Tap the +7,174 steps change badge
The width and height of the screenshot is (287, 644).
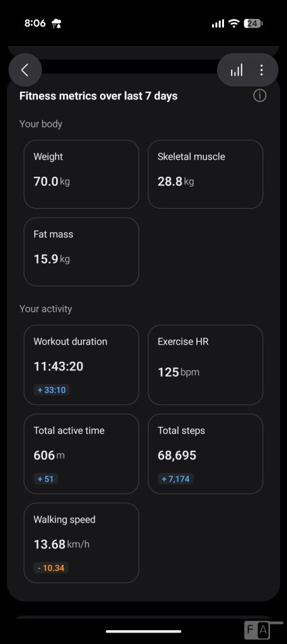(x=176, y=479)
